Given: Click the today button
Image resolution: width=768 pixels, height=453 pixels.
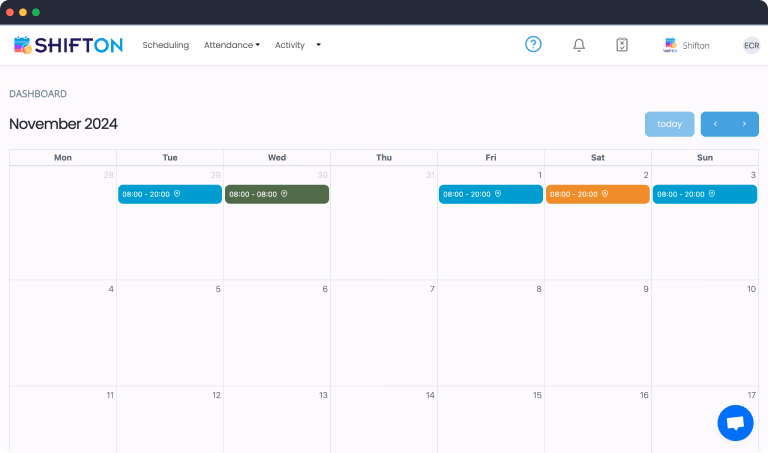Looking at the screenshot, I should pyautogui.click(x=669, y=124).
